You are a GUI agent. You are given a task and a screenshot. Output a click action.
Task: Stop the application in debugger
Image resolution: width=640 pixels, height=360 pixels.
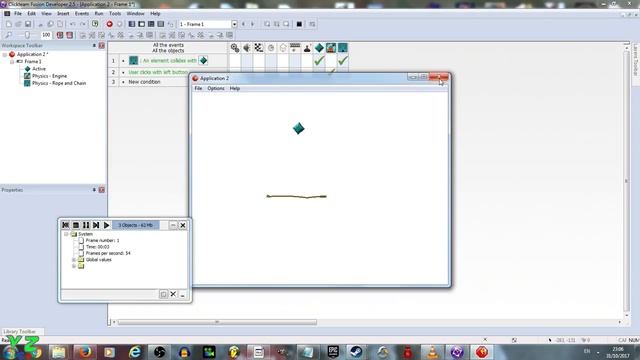pos(76,225)
